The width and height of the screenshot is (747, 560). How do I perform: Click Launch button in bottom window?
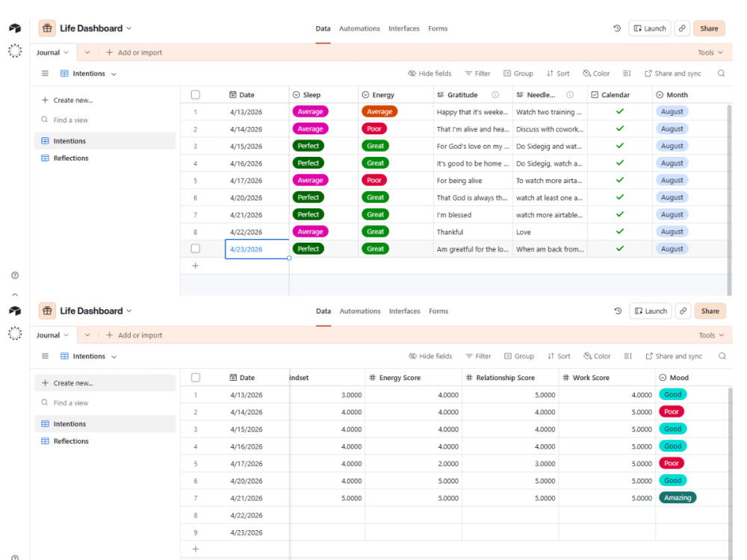point(651,311)
